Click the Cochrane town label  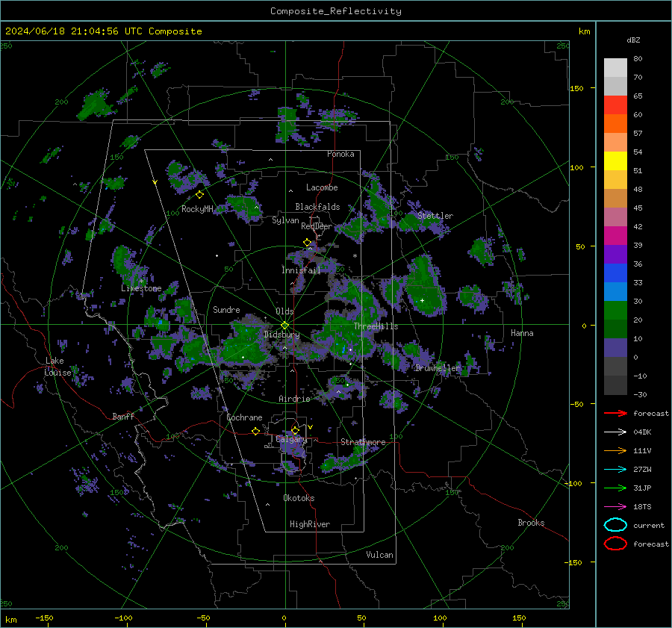click(244, 417)
